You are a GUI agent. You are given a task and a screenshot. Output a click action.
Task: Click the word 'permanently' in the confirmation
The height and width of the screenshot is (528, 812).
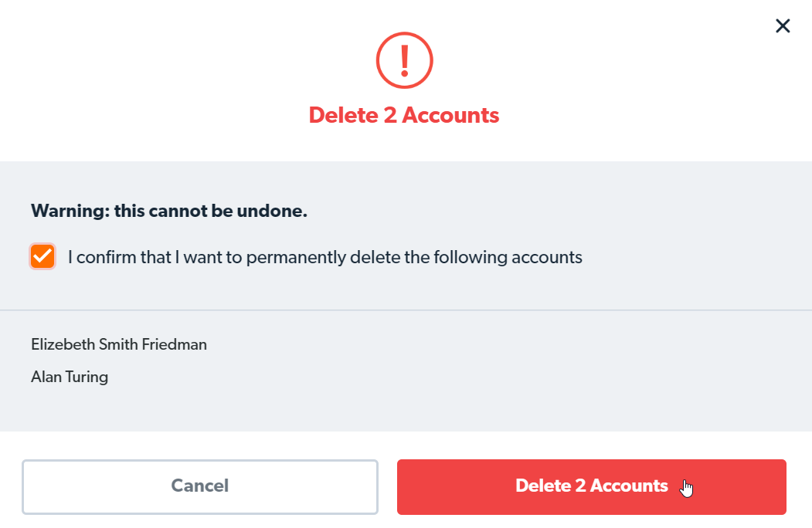[297, 257]
